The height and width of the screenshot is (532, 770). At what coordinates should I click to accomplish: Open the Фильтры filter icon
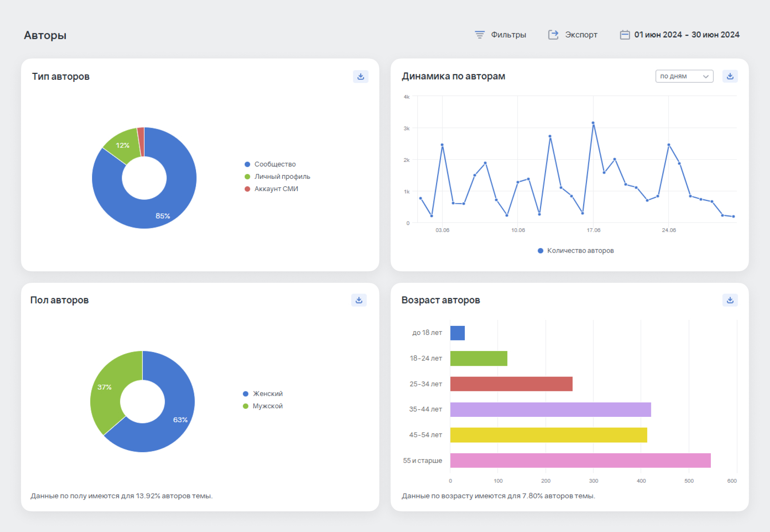tap(479, 35)
